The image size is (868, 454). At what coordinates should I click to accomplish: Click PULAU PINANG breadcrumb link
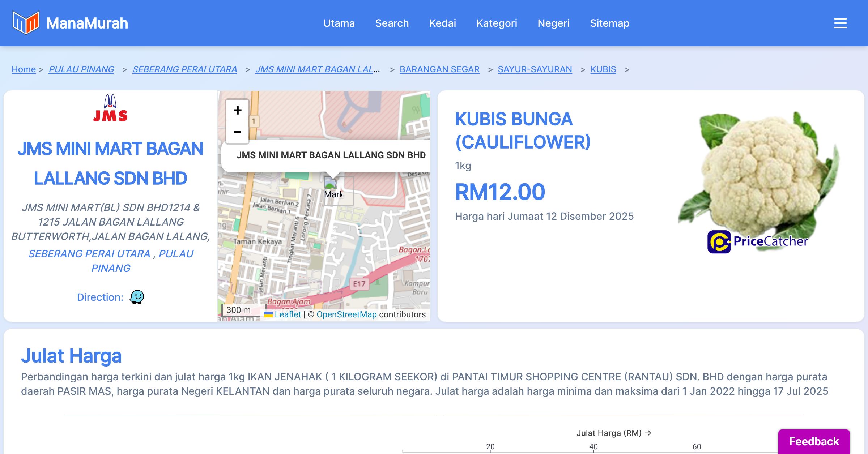(x=81, y=69)
